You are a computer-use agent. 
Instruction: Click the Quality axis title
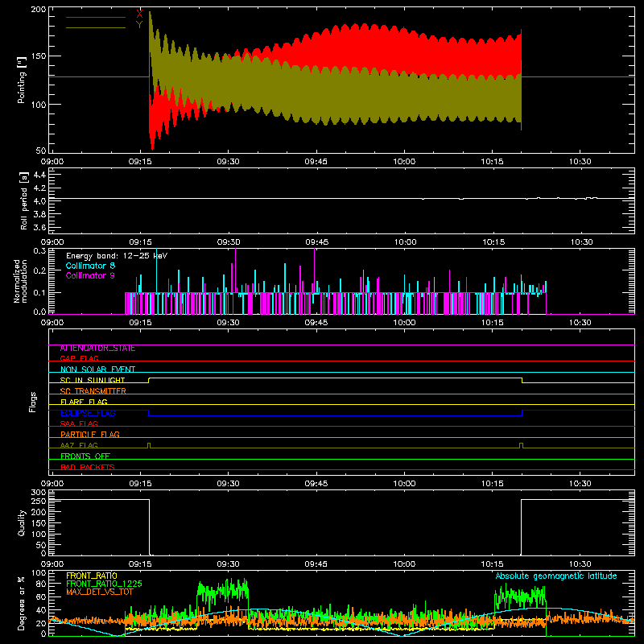pos(22,522)
